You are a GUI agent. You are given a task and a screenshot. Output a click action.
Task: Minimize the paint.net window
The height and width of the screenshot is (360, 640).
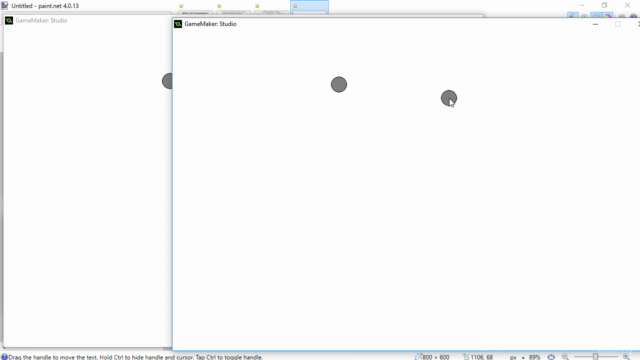pyautogui.click(x=582, y=5)
